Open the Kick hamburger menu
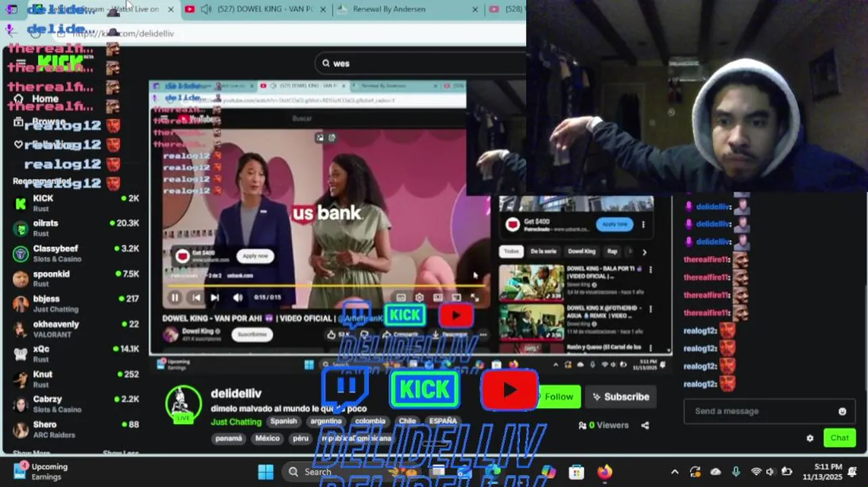 pos(21,64)
